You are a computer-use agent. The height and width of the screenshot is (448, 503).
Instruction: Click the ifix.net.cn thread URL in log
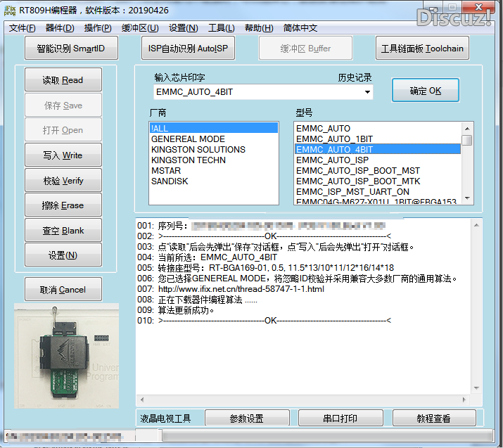click(241, 289)
